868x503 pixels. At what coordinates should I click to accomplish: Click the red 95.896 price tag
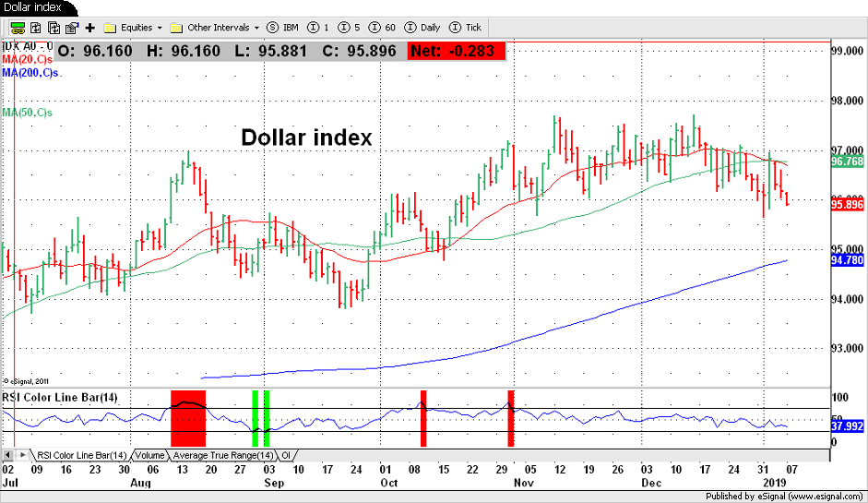click(848, 204)
